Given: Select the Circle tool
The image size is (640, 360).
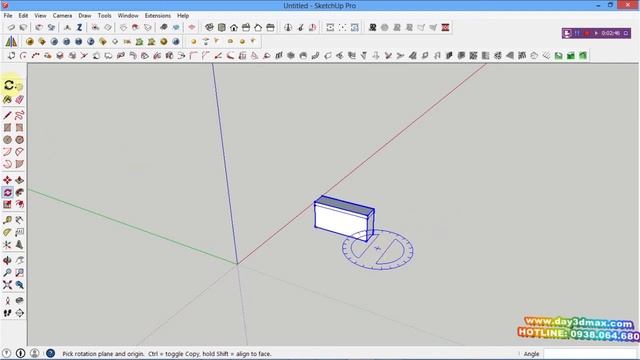Looking at the screenshot, I should (7, 140).
